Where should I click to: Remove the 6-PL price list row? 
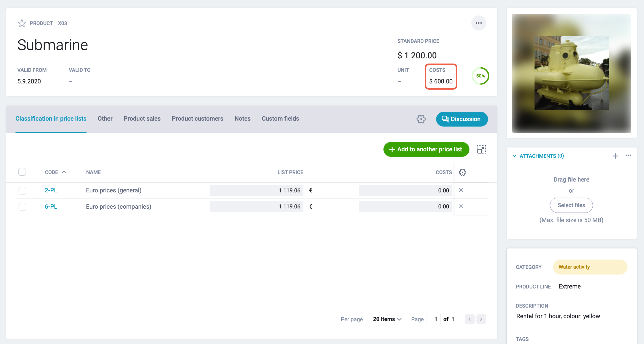click(461, 206)
